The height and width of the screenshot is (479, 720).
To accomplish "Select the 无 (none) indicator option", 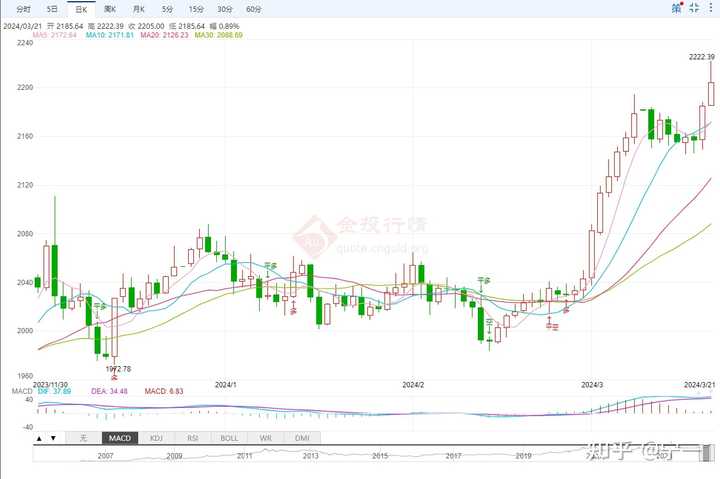I will (83, 438).
